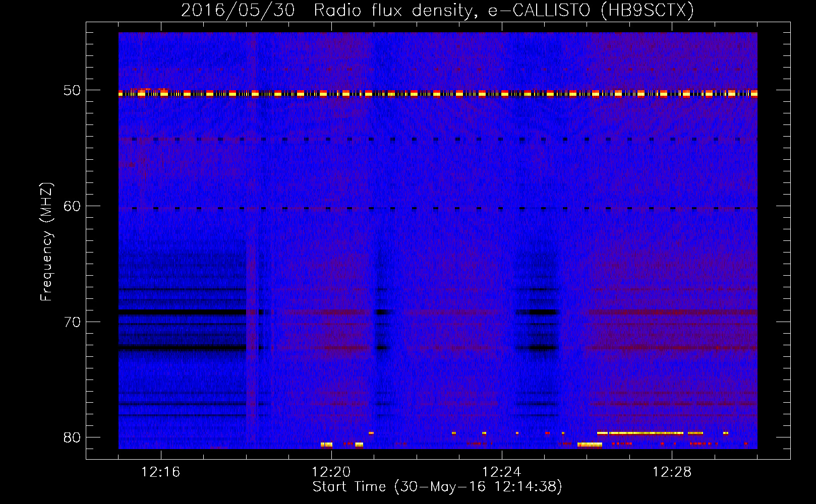Image resolution: width=816 pixels, height=504 pixels.
Task: Click the long yellow emission streak near 80 MHz after 12:26
Action: [640, 433]
